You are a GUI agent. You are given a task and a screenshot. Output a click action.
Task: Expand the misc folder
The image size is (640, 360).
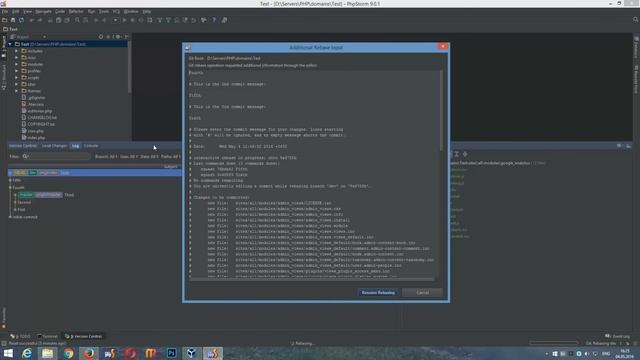click(17, 58)
